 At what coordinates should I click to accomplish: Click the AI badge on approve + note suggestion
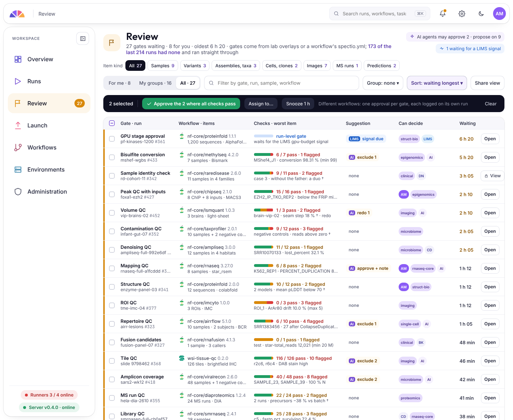(352, 268)
